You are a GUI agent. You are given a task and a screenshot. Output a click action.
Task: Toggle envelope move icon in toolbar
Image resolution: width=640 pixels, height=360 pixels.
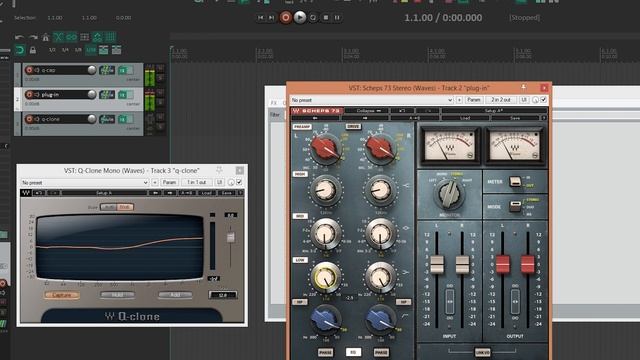pos(98,38)
